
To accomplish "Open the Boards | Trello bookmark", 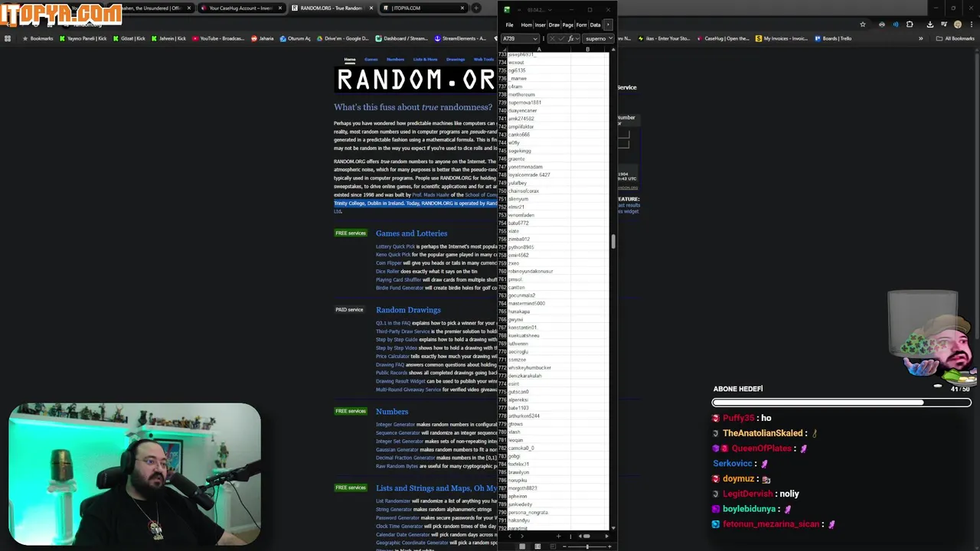I will tap(833, 38).
